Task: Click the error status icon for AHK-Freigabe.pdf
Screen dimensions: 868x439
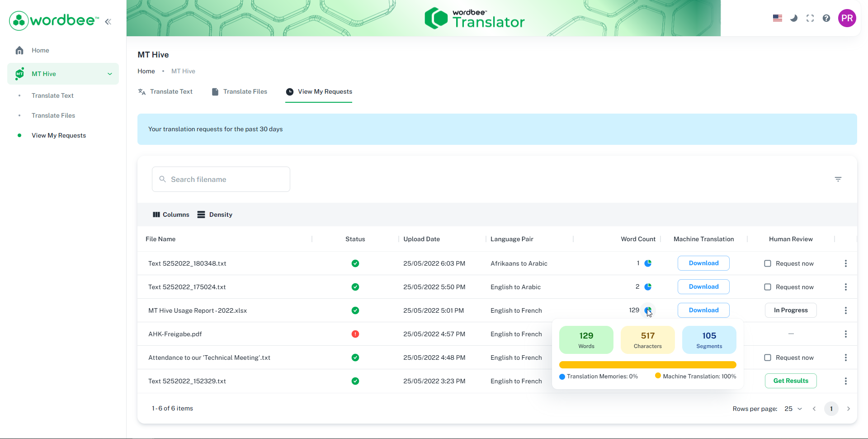Action: coord(355,334)
